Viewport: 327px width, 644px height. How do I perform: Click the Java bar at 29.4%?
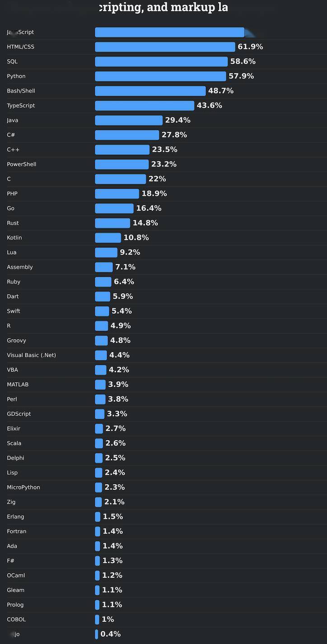[129, 120]
